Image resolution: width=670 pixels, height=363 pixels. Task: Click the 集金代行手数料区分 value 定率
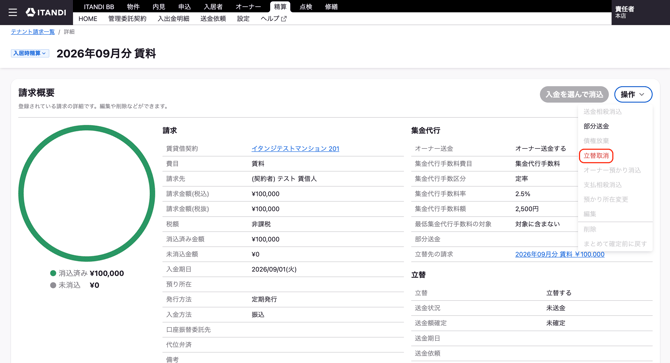tap(521, 179)
